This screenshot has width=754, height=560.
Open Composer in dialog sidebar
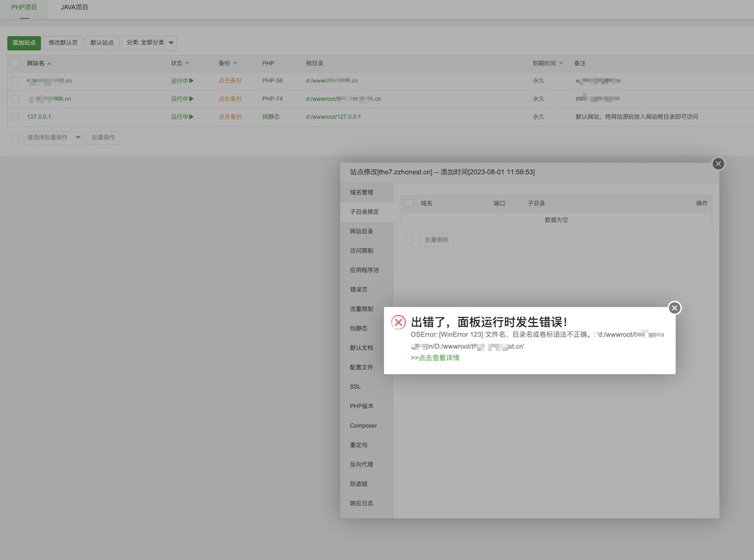(367, 426)
